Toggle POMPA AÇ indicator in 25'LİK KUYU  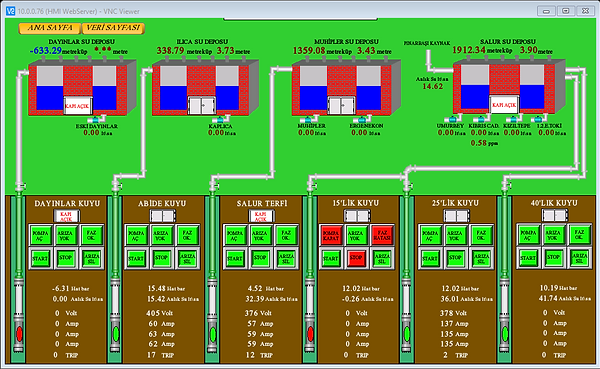click(430, 235)
